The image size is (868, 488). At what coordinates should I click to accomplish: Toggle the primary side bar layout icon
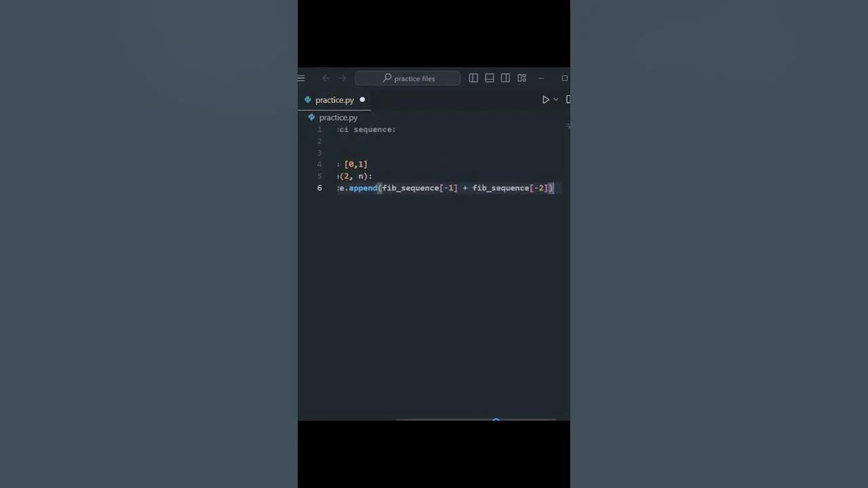pyautogui.click(x=473, y=79)
